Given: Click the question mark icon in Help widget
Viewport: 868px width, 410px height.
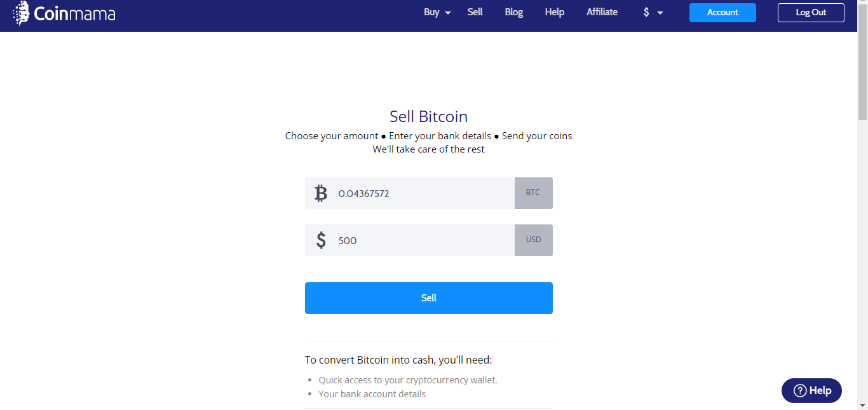Looking at the screenshot, I should [801, 390].
